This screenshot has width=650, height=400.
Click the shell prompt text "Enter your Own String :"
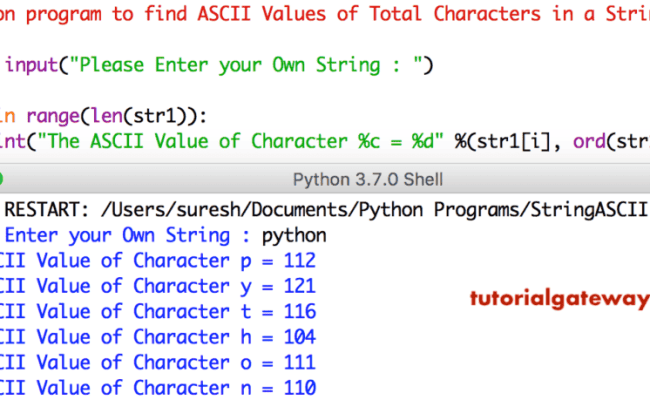(127, 235)
